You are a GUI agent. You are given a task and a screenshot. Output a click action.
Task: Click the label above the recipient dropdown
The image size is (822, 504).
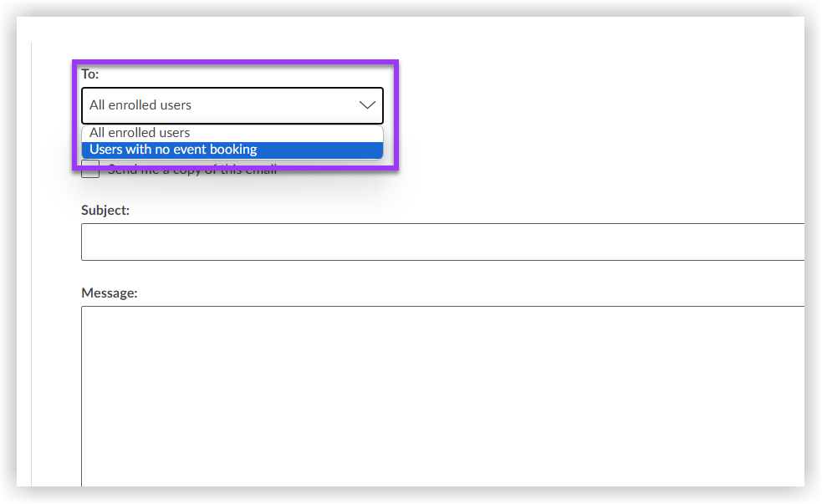[x=89, y=74]
